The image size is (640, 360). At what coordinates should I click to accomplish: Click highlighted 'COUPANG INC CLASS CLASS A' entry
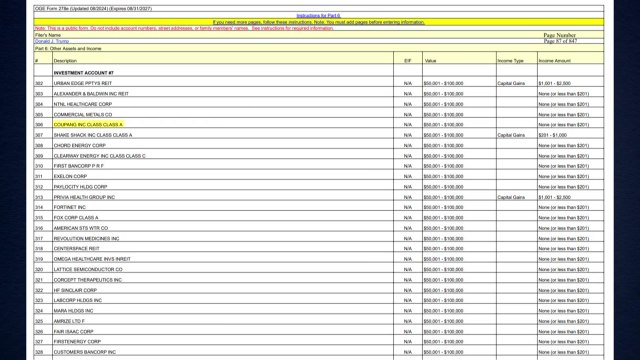[88, 124]
